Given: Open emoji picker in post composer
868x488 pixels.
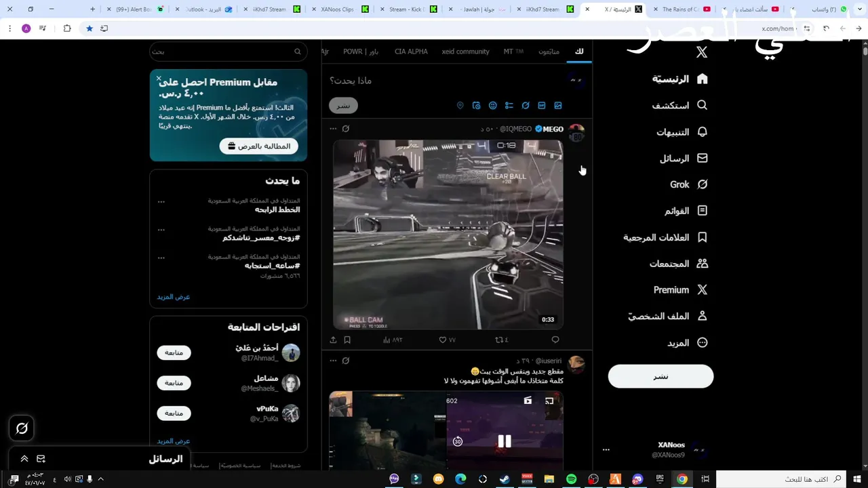Looking at the screenshot, I should [x=493, y=106].
